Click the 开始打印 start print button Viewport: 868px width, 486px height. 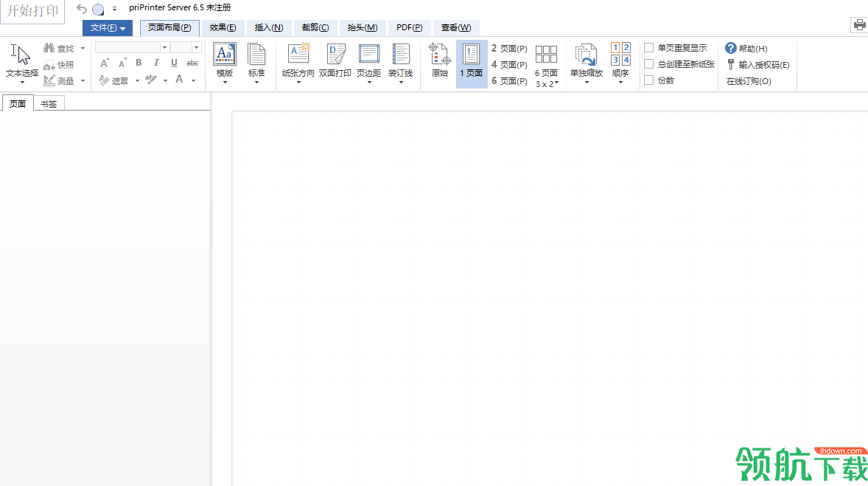pos(32,11)
